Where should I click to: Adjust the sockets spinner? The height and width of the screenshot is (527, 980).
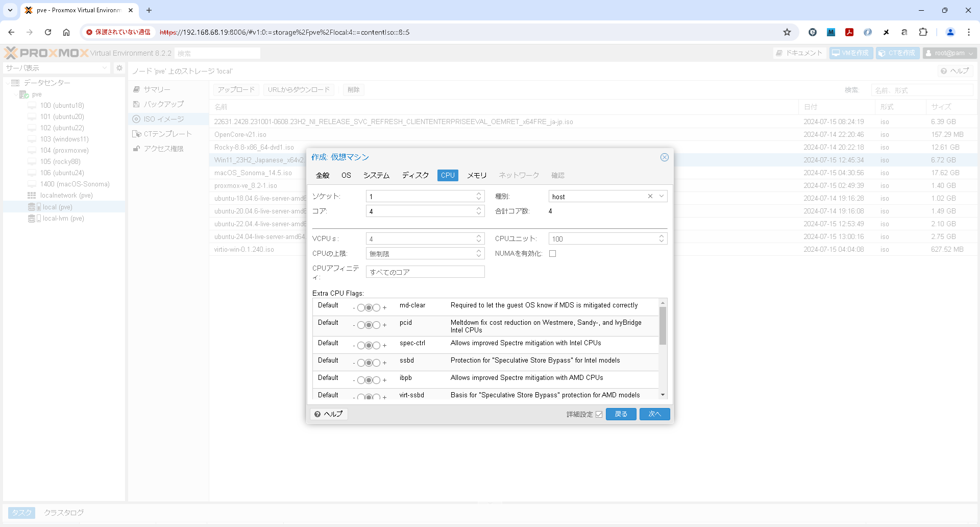(x=479, y=196)
